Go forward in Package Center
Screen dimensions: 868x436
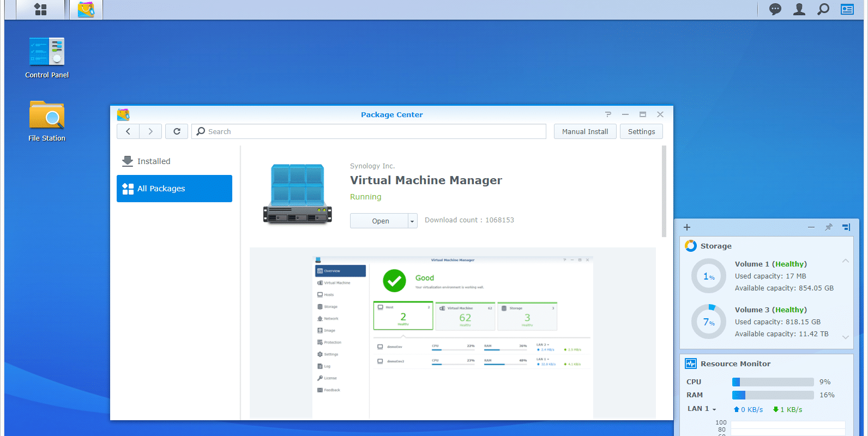tap(150, 131)
